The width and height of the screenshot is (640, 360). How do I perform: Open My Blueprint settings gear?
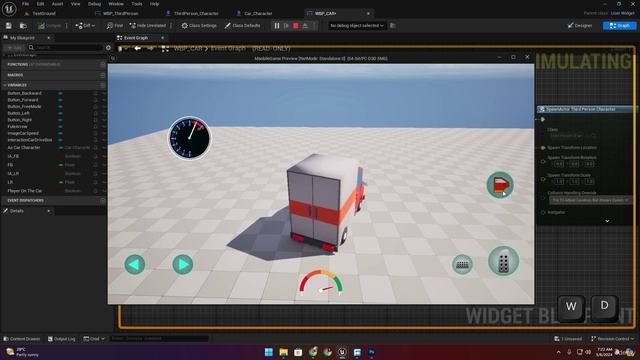108,48
